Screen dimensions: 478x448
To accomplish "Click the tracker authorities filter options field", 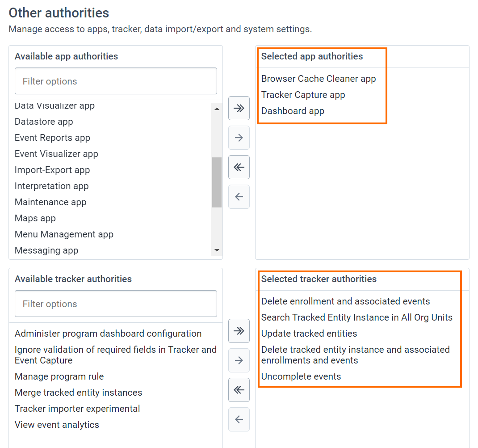I will 116,304.
